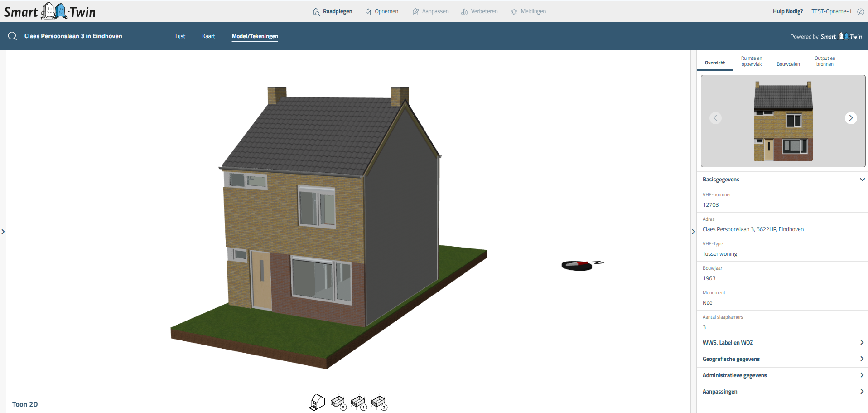Screen dimensions: 868x413
Task: Show the full house 3D view icon
Action: (x=317, y=402)
